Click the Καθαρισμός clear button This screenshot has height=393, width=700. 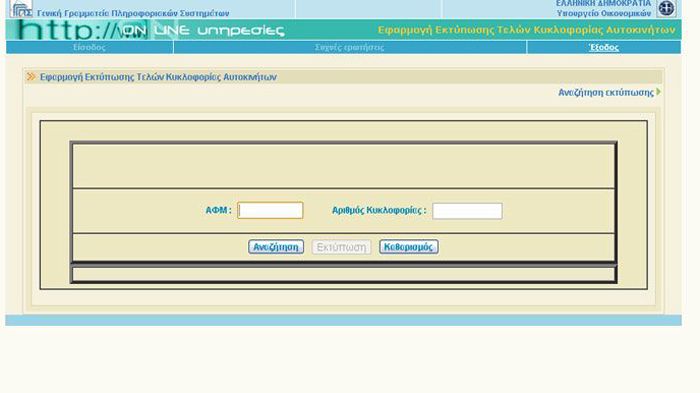tap(408, 247)
